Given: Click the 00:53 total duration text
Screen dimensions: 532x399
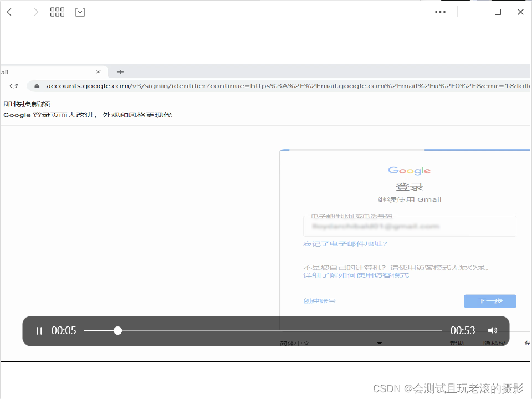Looking at the screenshot, I should click(462, 330).
